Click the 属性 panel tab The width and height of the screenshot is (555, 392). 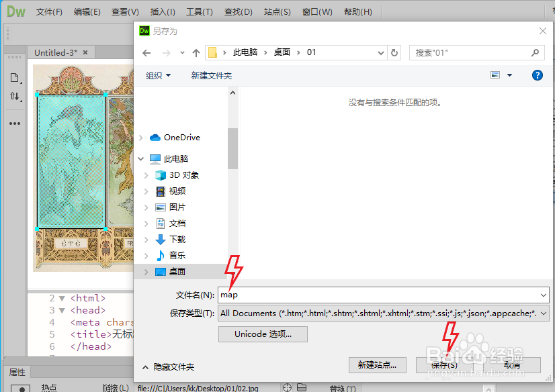(x=17, y=373)
